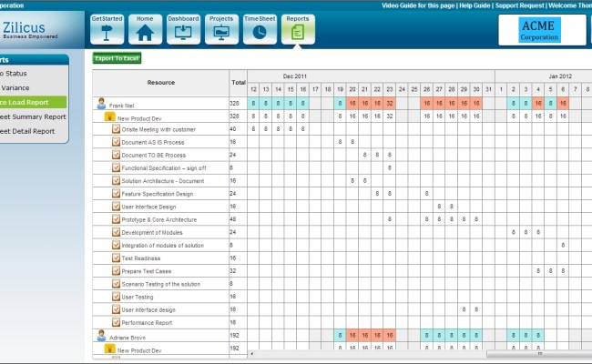
Task: Click task icon for Prototype & Core Architecture
Action: click(116, 219)
